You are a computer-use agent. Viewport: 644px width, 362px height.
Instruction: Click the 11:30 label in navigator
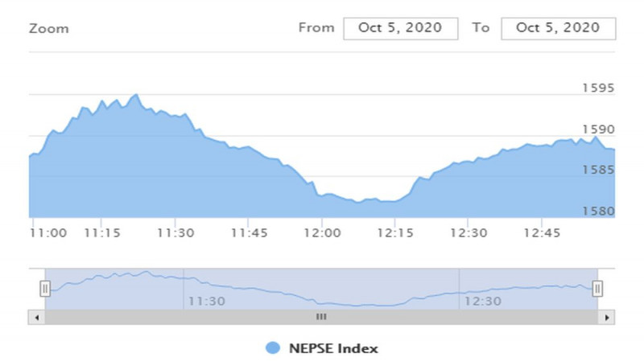[206, 301]
